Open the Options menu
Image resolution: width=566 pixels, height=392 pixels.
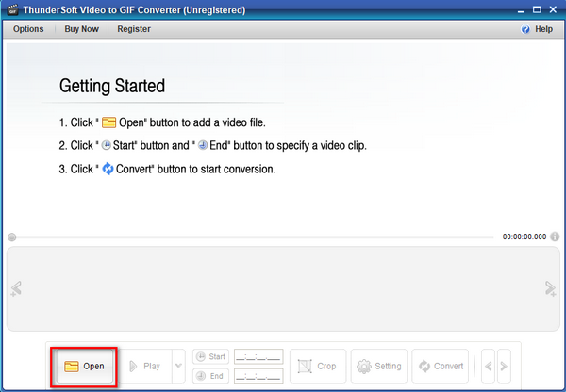pos(28,29)
